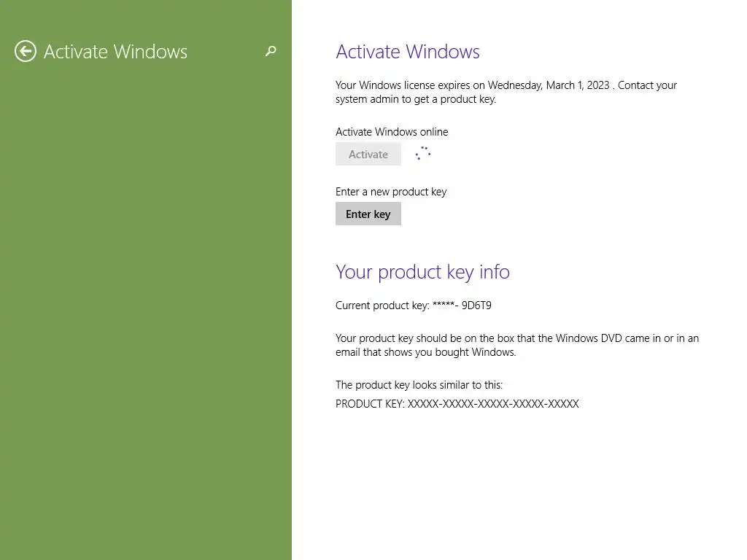Click the Enter key button

[x=368, y=214]
